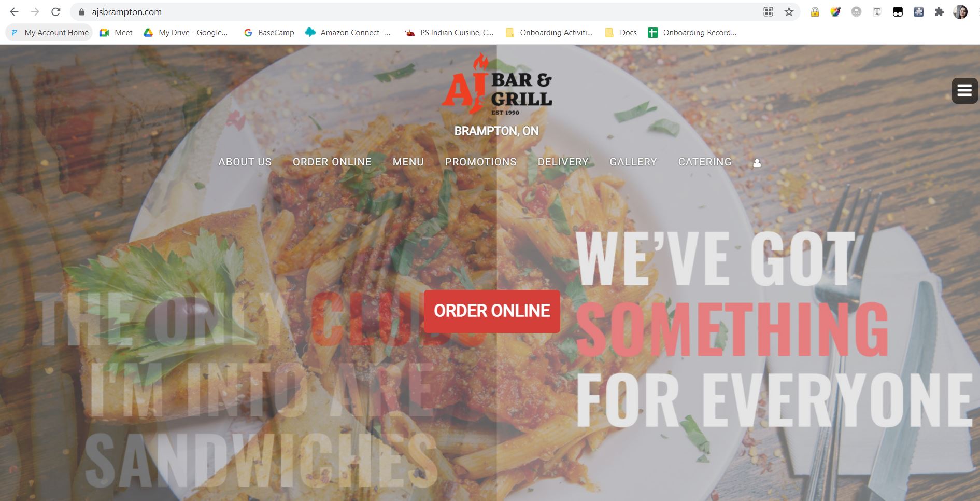Click the site padlock icon
980x501 pixels.
pos(81,12)
